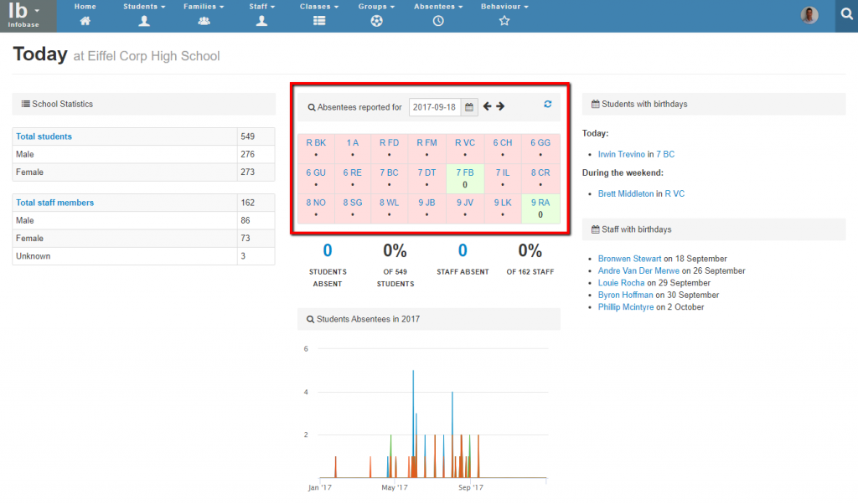The width and height of the screenshot is (858, 504).
Task: Click the Students Absentees in 2017 heading
Action: (x=368, y=319)
